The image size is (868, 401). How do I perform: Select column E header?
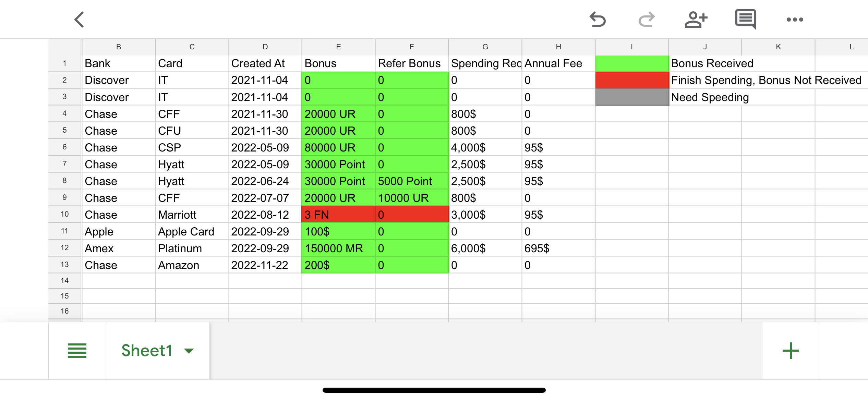tap(338, 47)
